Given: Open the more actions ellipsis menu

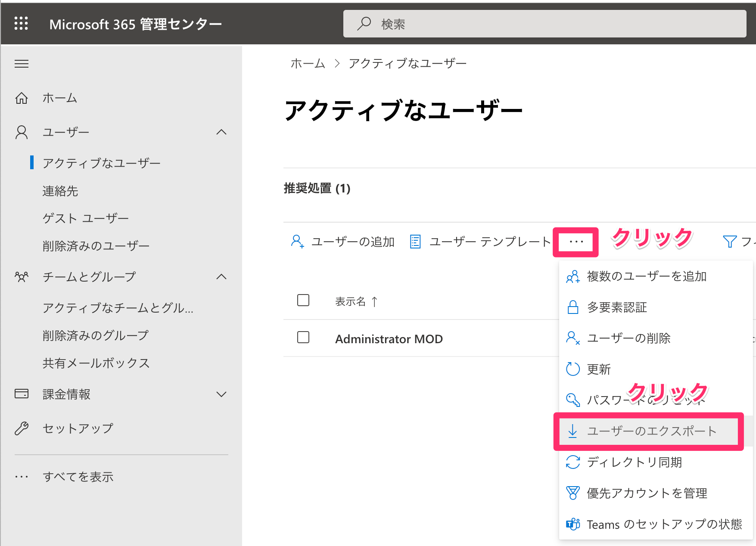Looking at the screenshot, I should pos(576,242).
